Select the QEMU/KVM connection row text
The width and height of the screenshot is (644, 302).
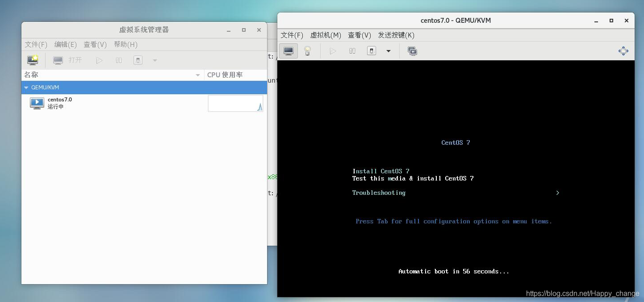(x=45, y=88)
